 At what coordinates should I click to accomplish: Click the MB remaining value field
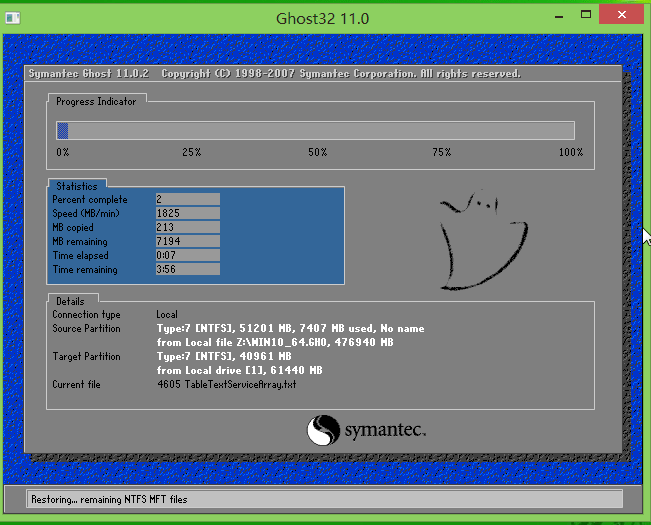(187, 242)
